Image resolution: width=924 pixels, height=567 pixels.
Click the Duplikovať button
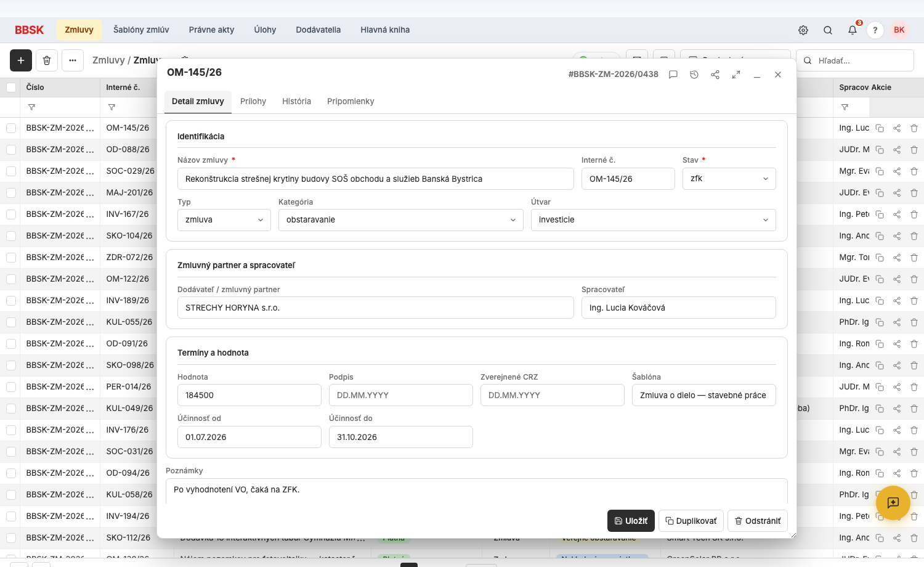coord(691,521)
